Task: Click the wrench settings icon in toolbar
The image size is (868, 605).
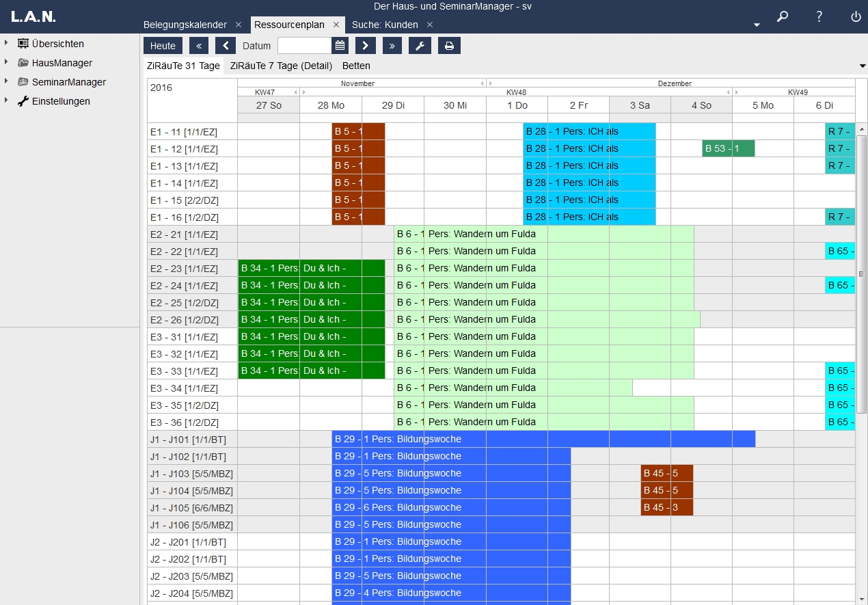Action: click(420, 46)
